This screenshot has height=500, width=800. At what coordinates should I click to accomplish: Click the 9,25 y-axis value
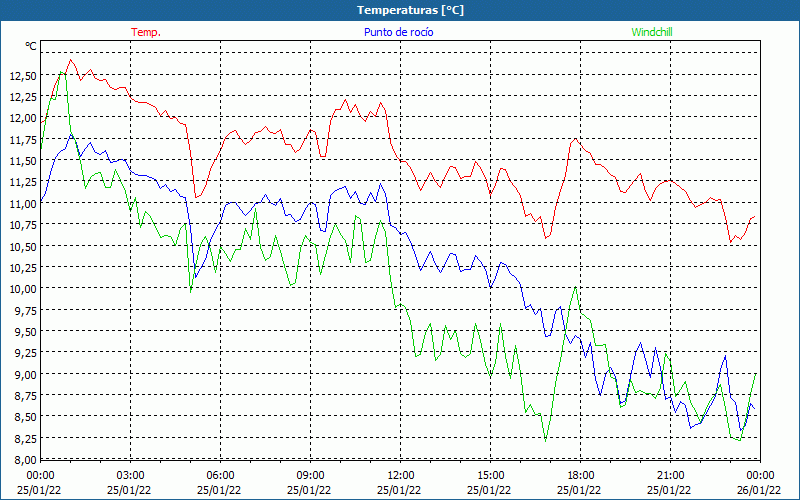coord(26,353)
